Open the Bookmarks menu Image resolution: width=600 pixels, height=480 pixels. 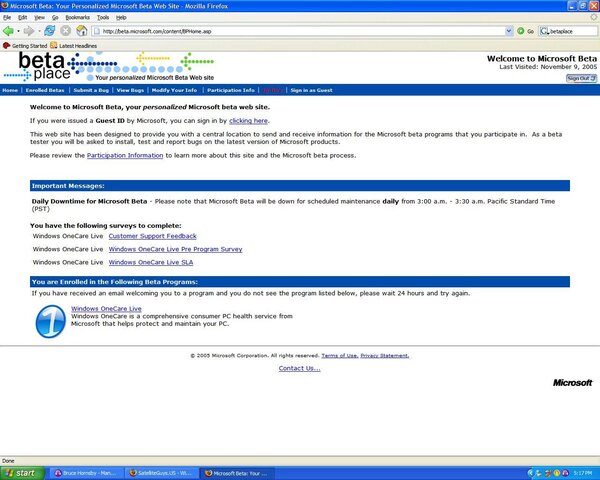click(x=77, y=18)
